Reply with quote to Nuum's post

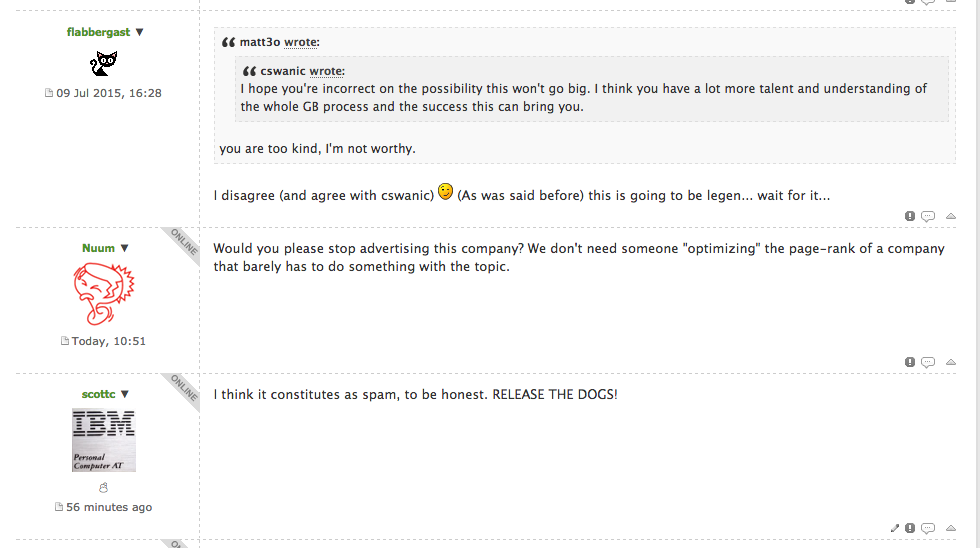click(x=928, y=362)
